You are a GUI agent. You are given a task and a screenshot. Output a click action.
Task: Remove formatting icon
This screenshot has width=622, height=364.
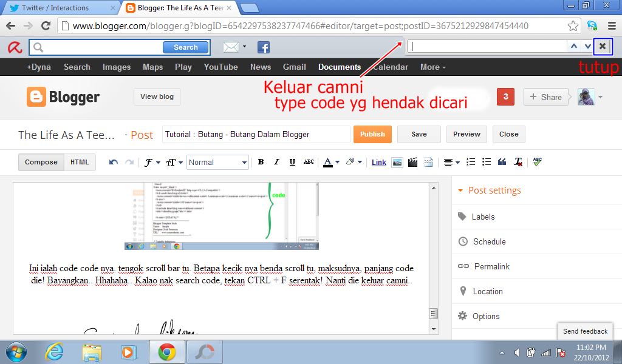click(518, 162)
